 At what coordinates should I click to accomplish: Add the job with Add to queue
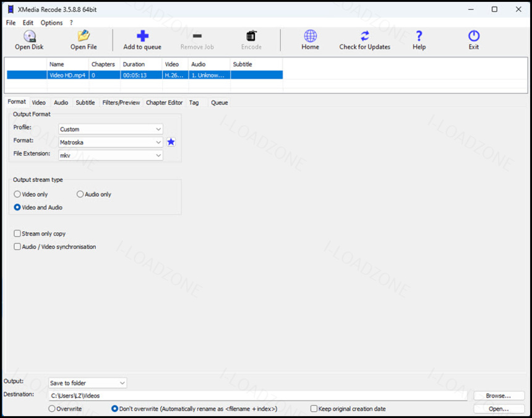[x=142, y=40]
